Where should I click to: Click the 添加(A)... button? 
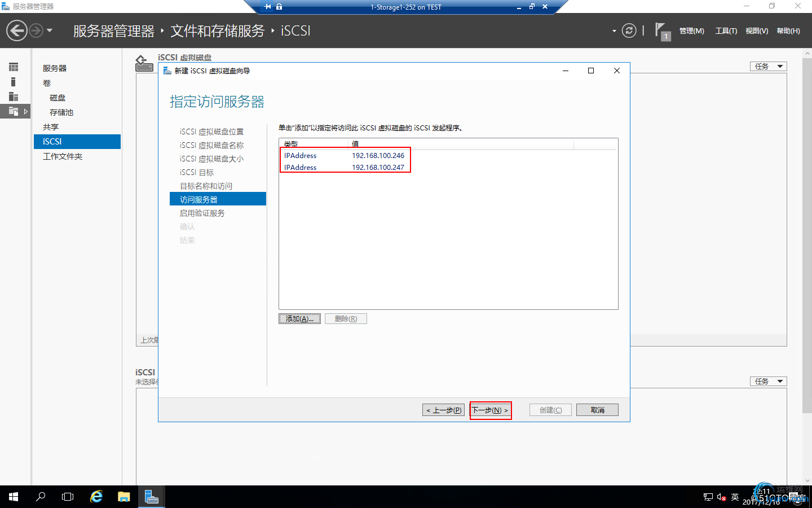299,319
